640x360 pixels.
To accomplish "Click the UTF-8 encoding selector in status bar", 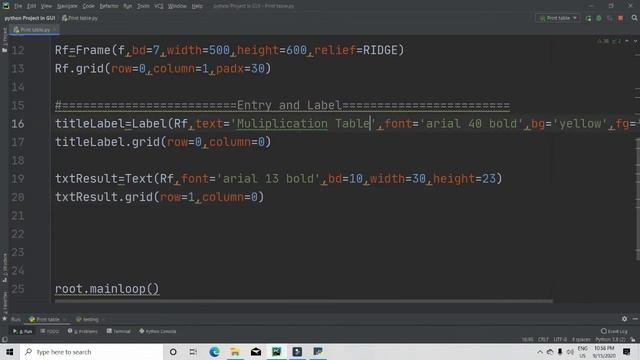I will coord(560,340).
